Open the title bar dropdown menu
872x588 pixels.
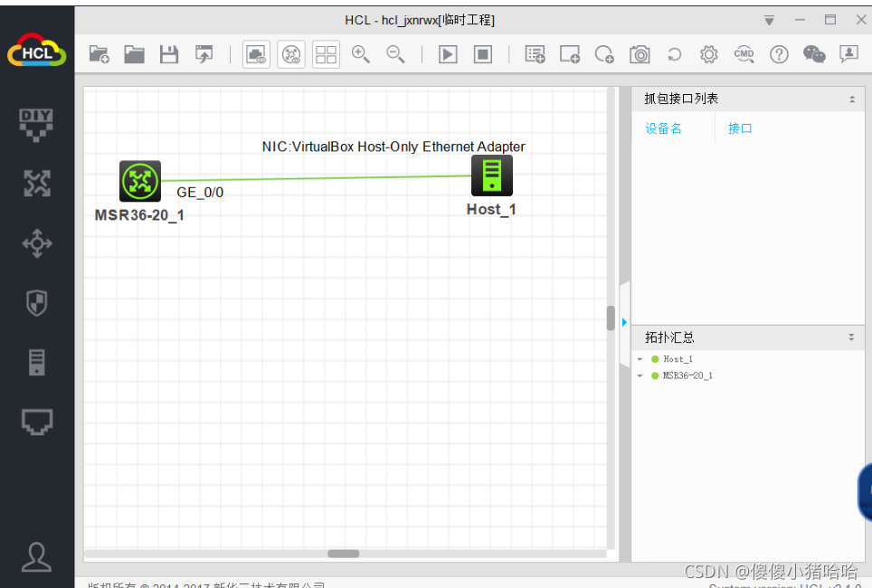769,21
